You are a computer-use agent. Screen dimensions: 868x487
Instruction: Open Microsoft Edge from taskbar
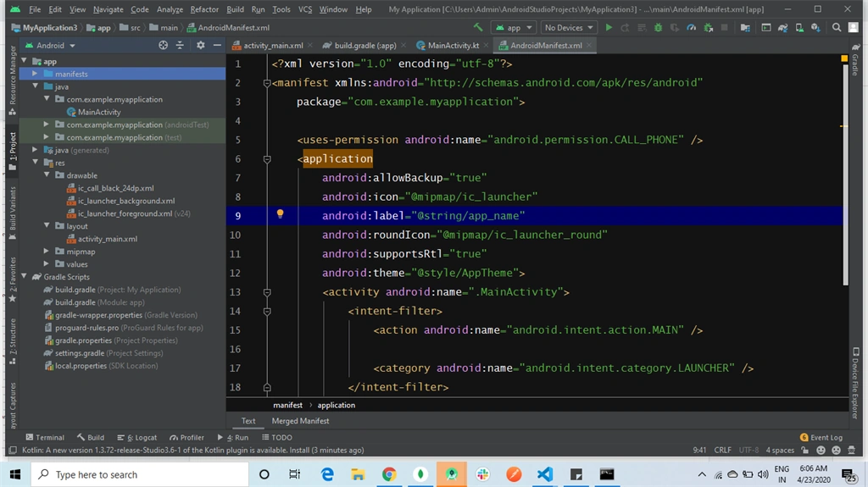coord(327,474)
